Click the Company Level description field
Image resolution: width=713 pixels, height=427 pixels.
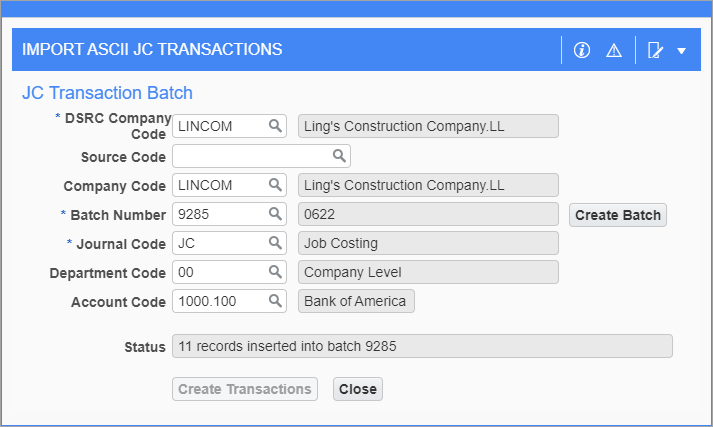click(428, 272)
